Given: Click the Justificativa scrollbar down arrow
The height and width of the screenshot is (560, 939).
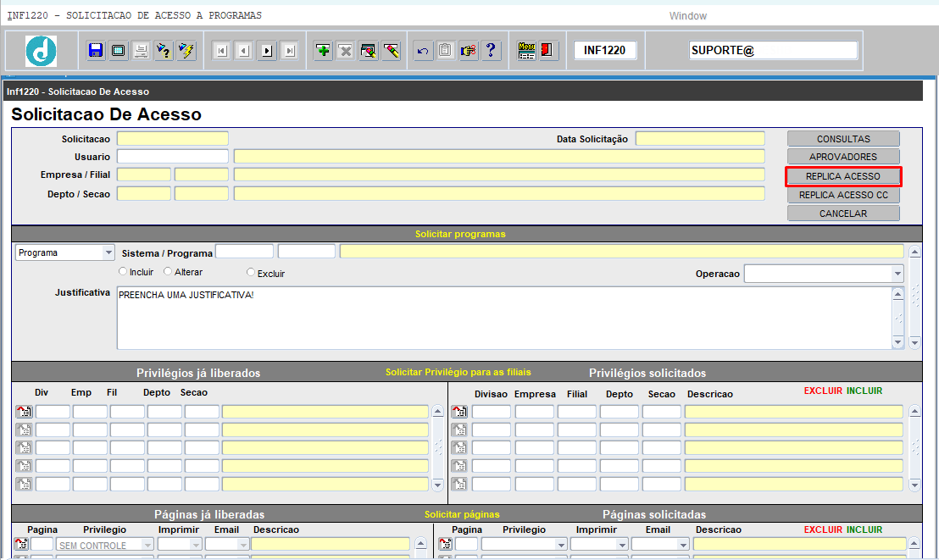Looking at the screenshot, I should (897, 342).
